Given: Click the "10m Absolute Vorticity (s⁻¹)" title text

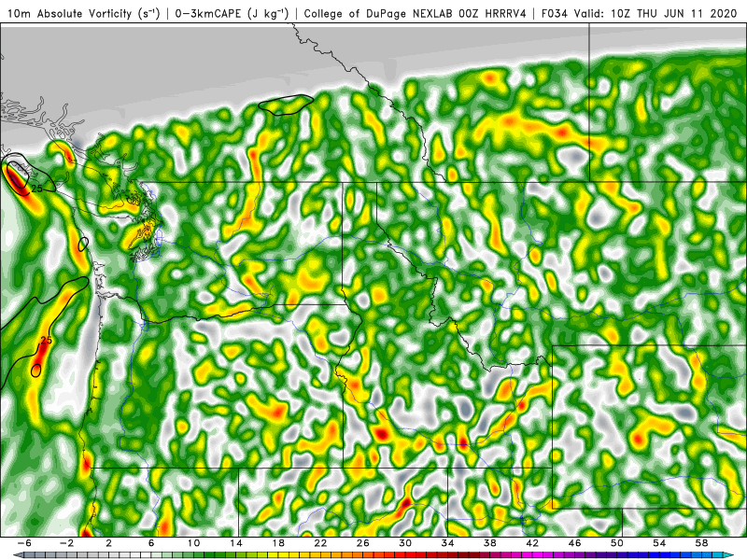Looking at the screenshot, I should click(x=84, y=14).
